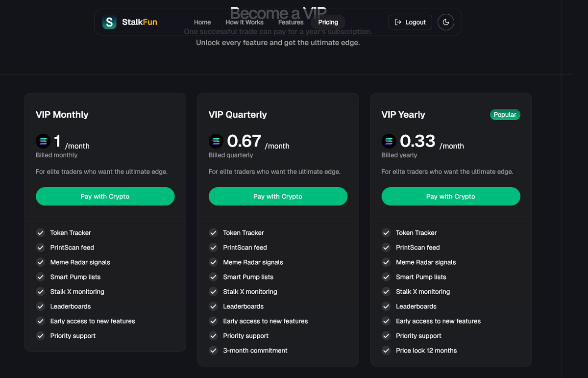This screenshot has width=588, height=378.
Task: Pay with Crypto for VIP Quarterly
Action: click(x=278, y=196)
